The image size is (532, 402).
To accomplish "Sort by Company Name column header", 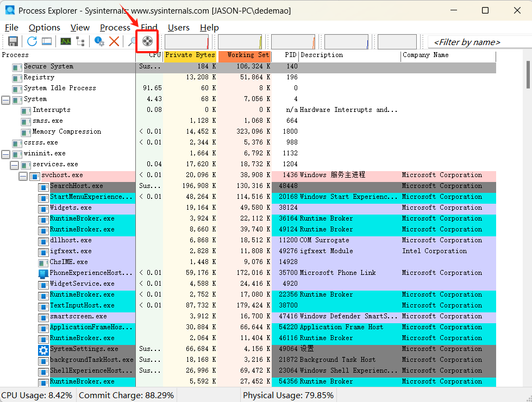I will (x=448, y=55).
